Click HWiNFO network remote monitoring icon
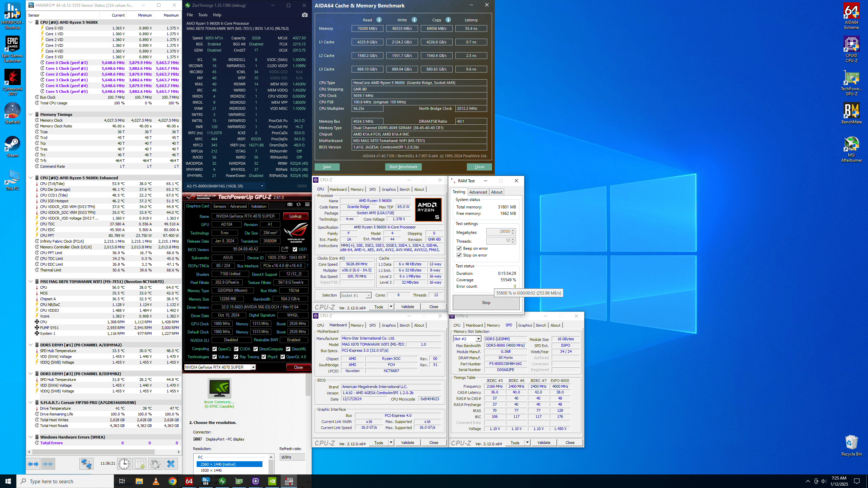The width and height of the screenshot is (868, 488). point(86,464)
